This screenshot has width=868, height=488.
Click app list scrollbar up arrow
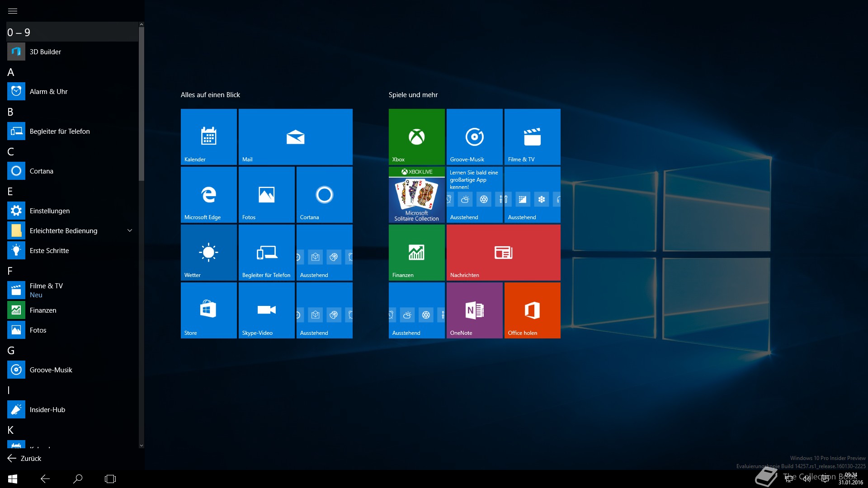[x=142, y=24]
